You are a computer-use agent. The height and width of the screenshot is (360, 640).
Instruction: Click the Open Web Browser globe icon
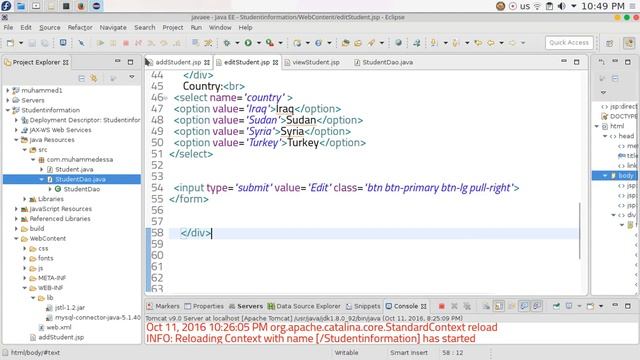pos(398,43)
